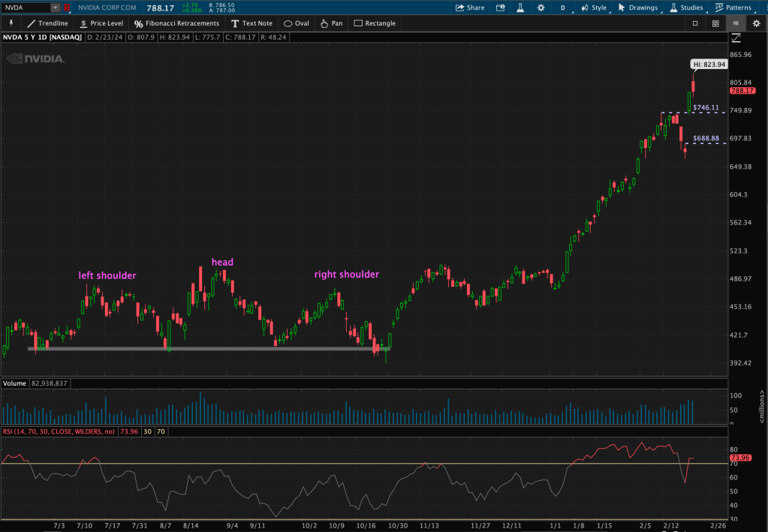
Task: Pick the Price Level tool
Action: tap(101, 23)
